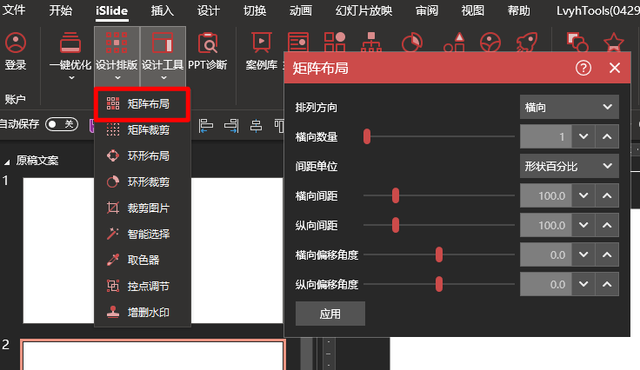Screen dimensions: 640x370
Task: Choose 环形布局 menu entry
Action: coord(142,156)
